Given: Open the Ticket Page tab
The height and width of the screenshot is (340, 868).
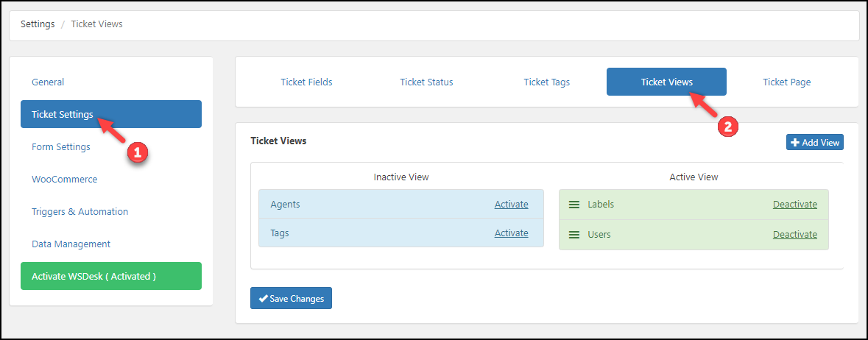Looking at the screenshot, I should (x=786, y=82).
